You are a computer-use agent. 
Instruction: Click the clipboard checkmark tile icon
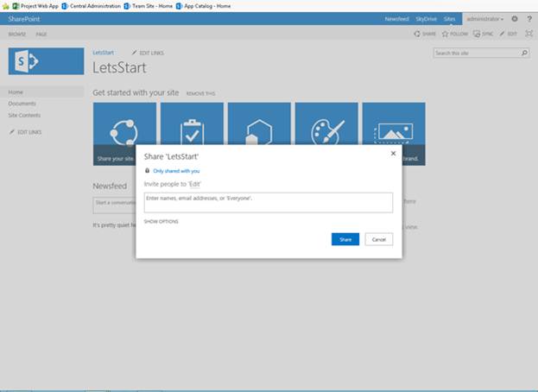tap(192, 132)
